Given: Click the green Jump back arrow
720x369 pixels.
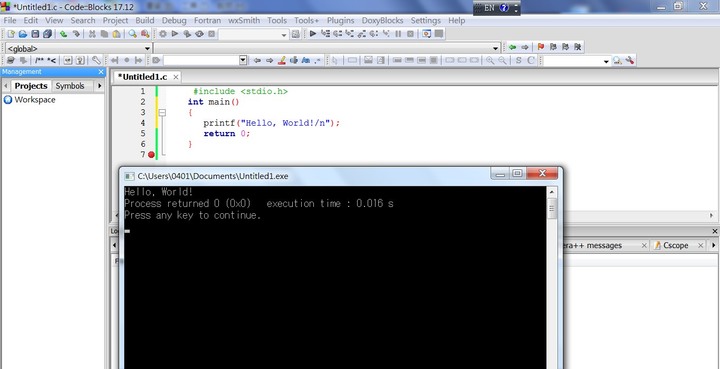Looking at the screenshot, I should click(x=512, y=47).
